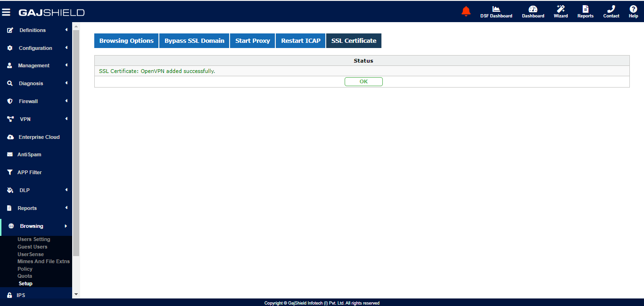Click the APP Filter funnel icon

coord(10,172)
